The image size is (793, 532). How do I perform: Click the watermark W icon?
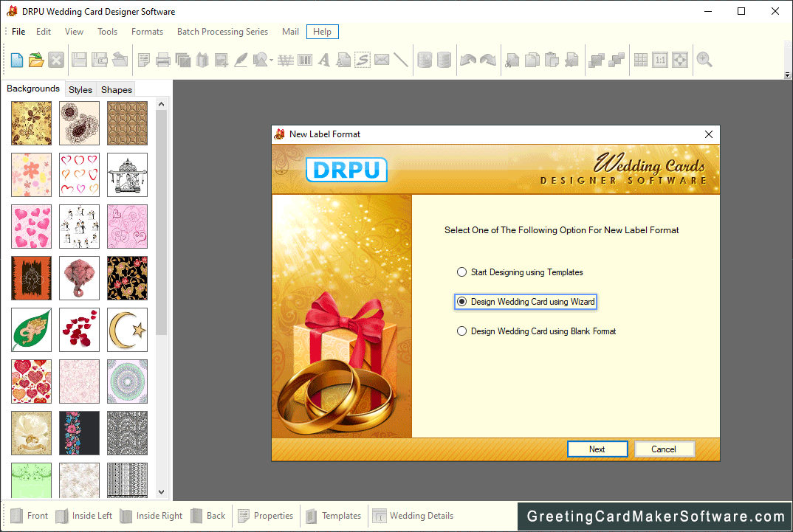tap(286, 60)
